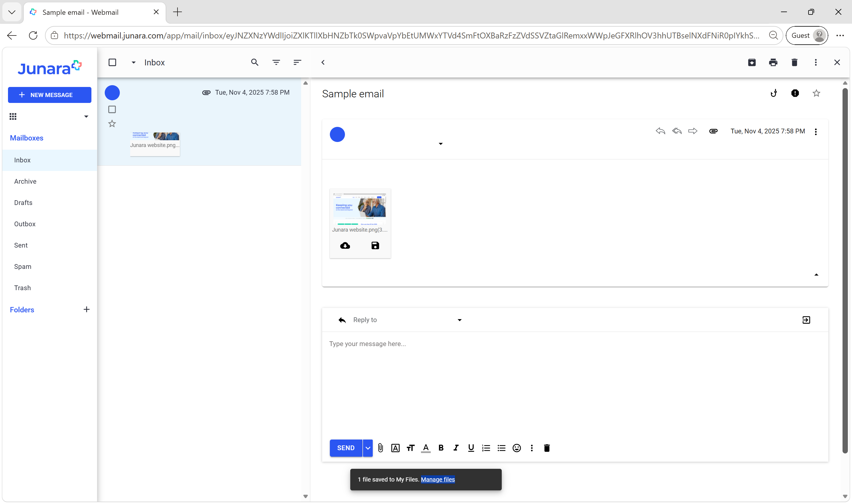Expand sender details dropdown arrow
The image size is (852, 504).
(440, 144)
